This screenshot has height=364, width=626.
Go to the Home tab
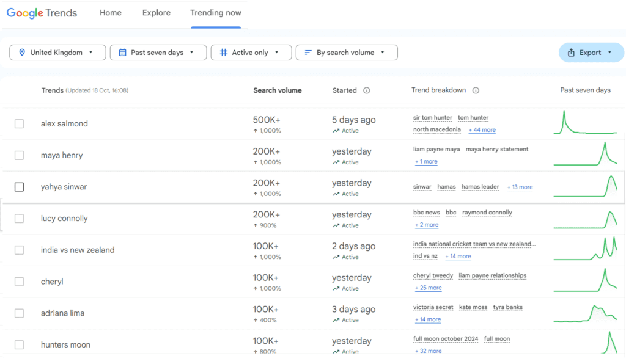(111, 13)
